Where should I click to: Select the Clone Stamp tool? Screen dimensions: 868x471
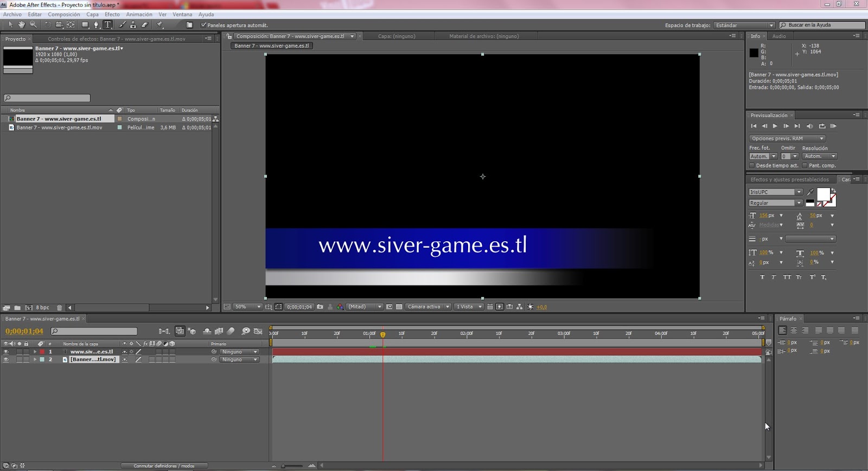[x=133, y=25]
